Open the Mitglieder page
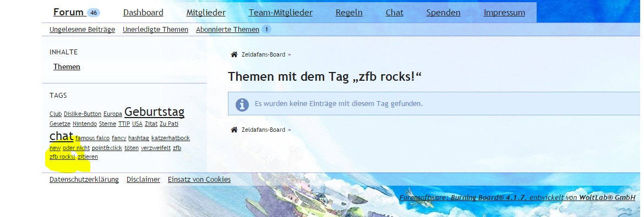644x217 pixels. 206,13
